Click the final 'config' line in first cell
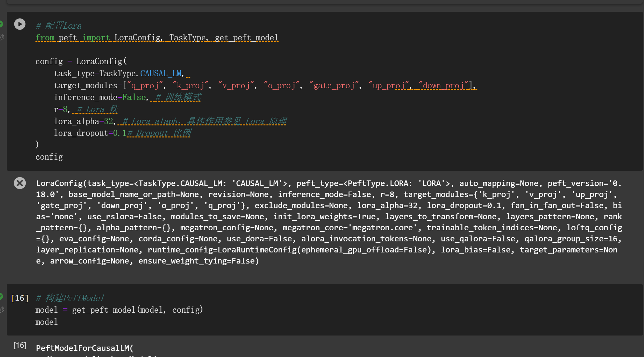 (49, 157)
